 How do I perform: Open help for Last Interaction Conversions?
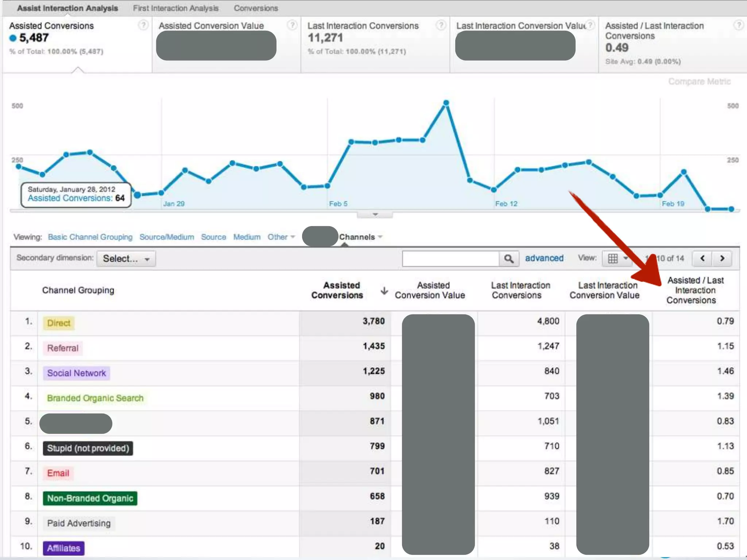(x=441, y=25)
